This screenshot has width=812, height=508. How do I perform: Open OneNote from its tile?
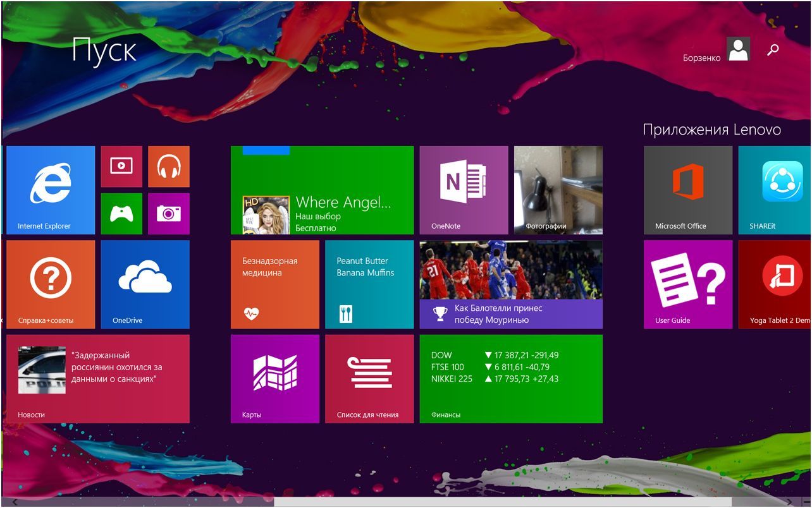[x=464, y=190]
